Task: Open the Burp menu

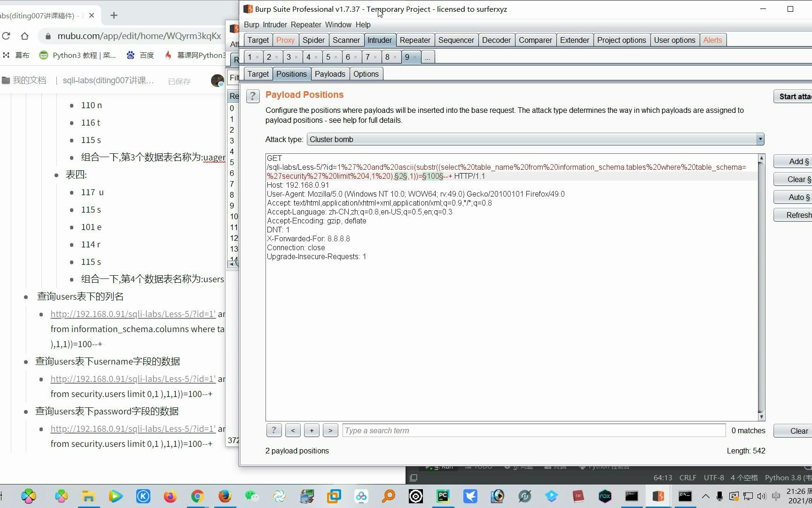Action: [x=251, y=24]
